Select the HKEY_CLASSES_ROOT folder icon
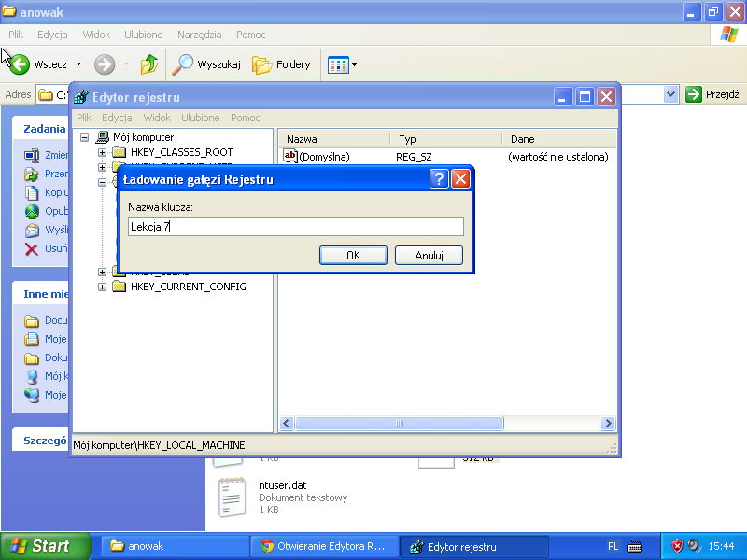Image resolution: width=747 pixels, height=560 pixels. [x=119, y=152]
